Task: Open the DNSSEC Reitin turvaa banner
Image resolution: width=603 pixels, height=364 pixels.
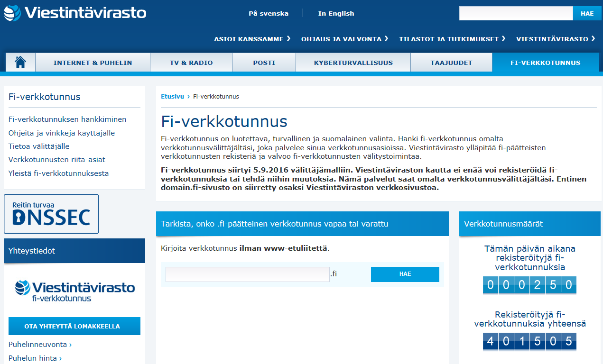Action: tap(51, 214)
